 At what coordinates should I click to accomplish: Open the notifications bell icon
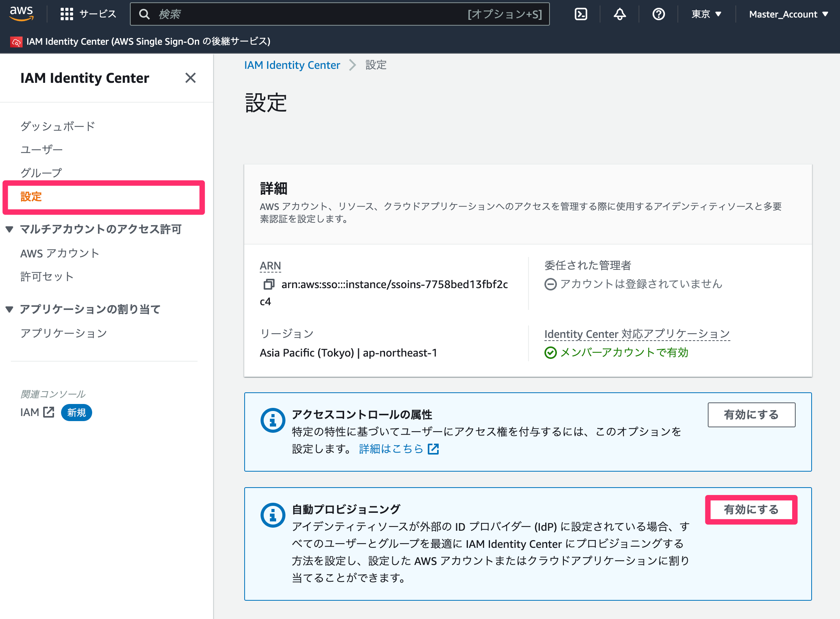(619, 14)
